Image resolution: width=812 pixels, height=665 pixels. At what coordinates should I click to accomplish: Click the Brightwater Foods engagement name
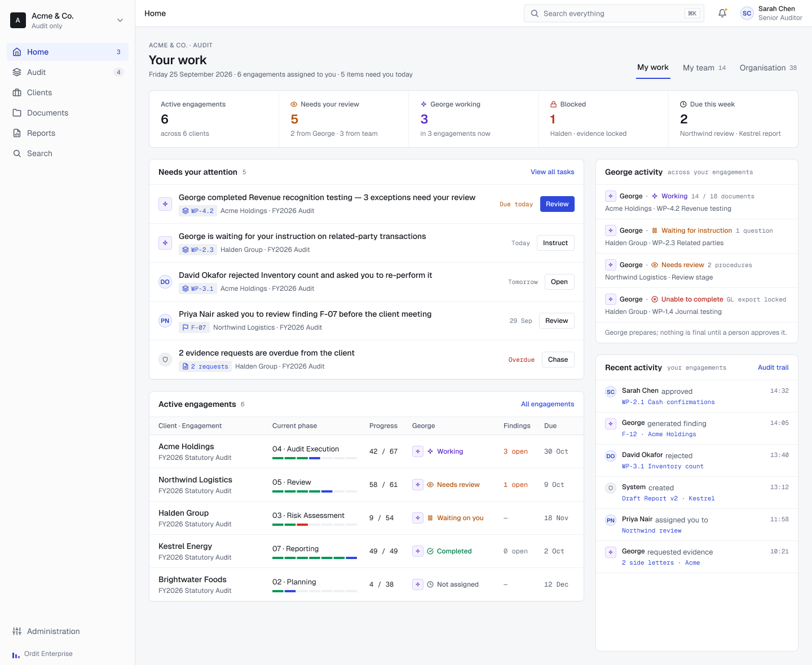(x=192, y=579)
